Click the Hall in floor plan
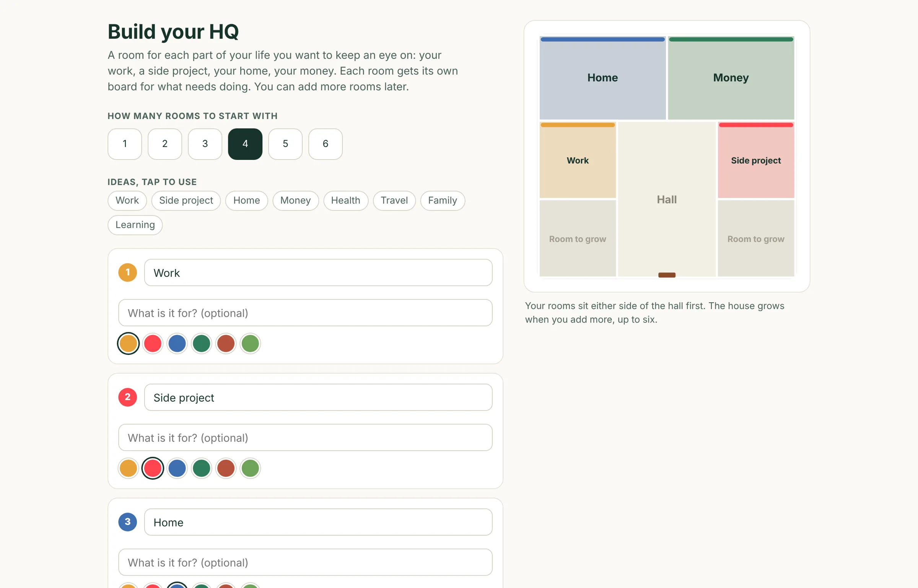 point(667,199)
